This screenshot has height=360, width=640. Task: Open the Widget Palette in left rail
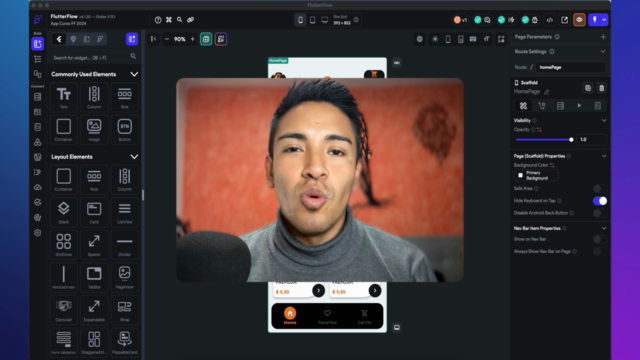tap(38, 44)
